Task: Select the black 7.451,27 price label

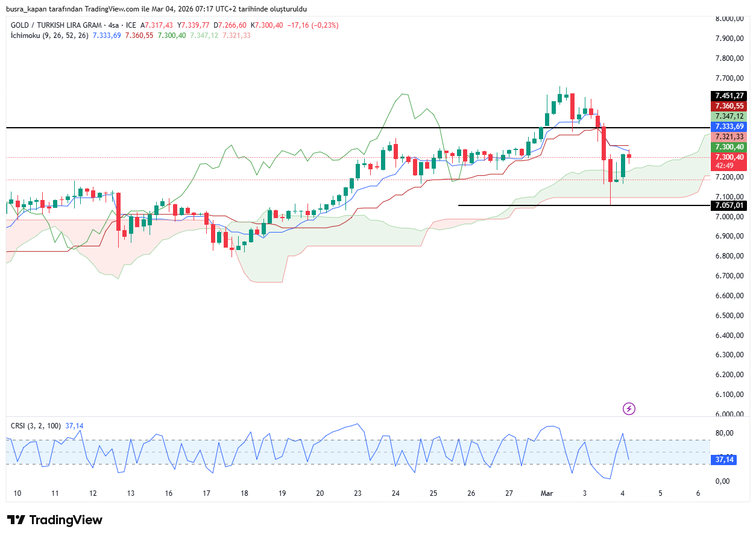Action: click(x=729, y=96)
